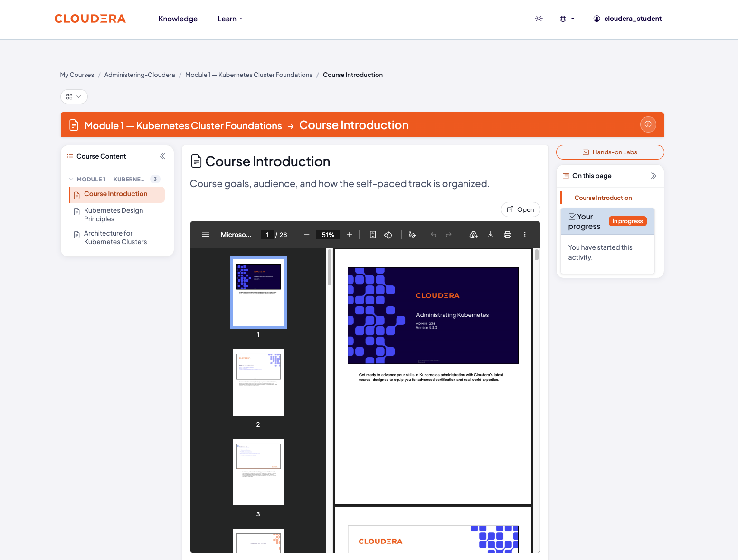Toggle the light/dark theme sun icon

click(x=539, y=19)
